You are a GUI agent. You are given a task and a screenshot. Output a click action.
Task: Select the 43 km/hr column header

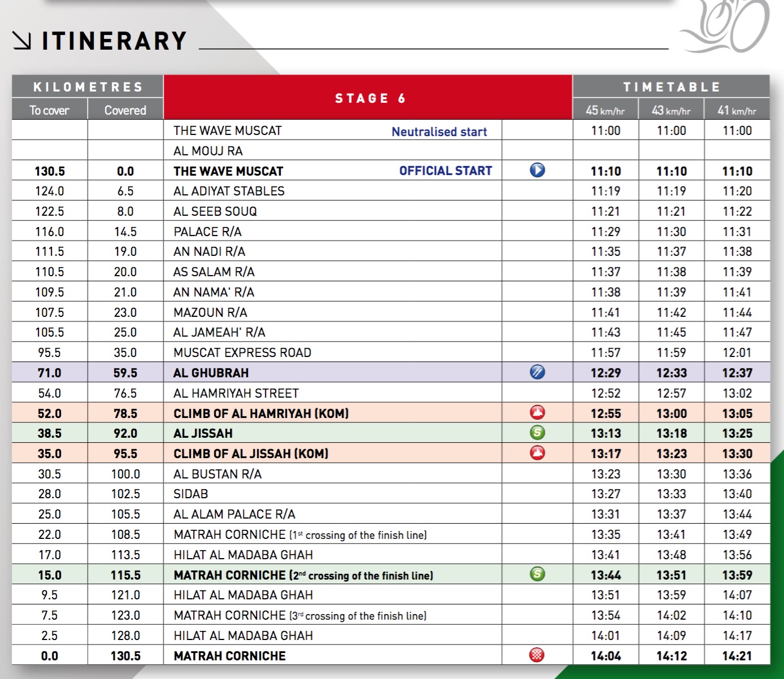pyautogui.click(x=671, y=111)
